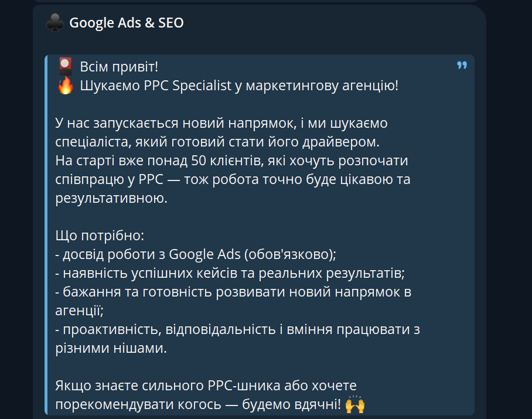Screen dimensions: 532x419
Task: Click the "наявність успішних кейсів" requirement line
Action: 230,273
